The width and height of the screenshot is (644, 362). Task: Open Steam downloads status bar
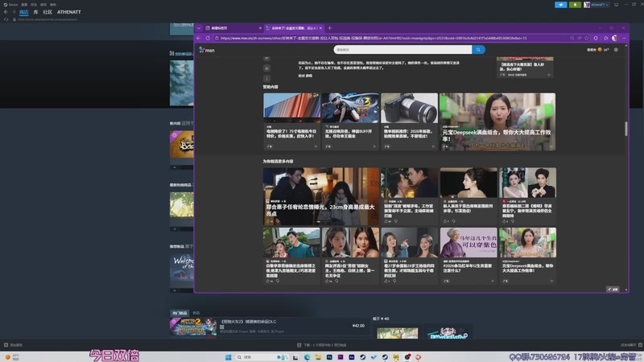click(x=321, y=345)
